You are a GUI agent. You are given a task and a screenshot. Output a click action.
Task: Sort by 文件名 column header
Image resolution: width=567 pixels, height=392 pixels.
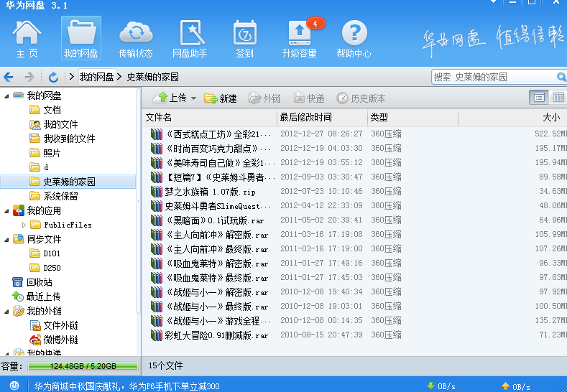(x=209, y=118)
